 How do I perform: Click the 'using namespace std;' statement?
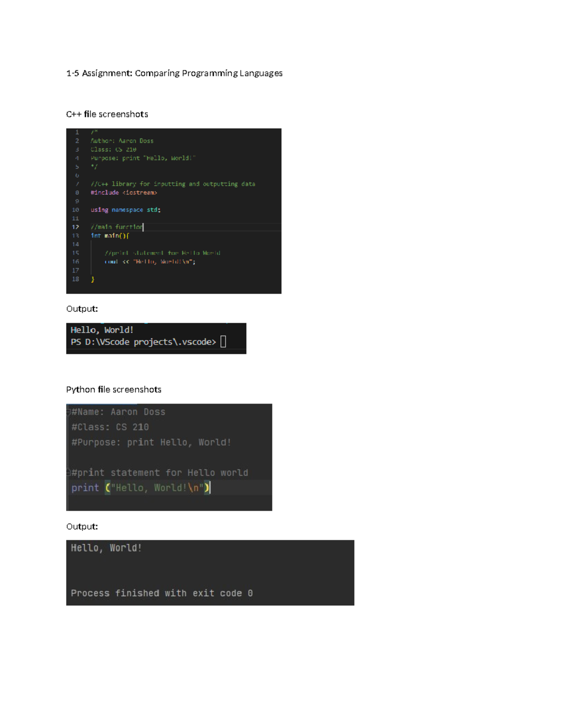(x=126, y=210)
